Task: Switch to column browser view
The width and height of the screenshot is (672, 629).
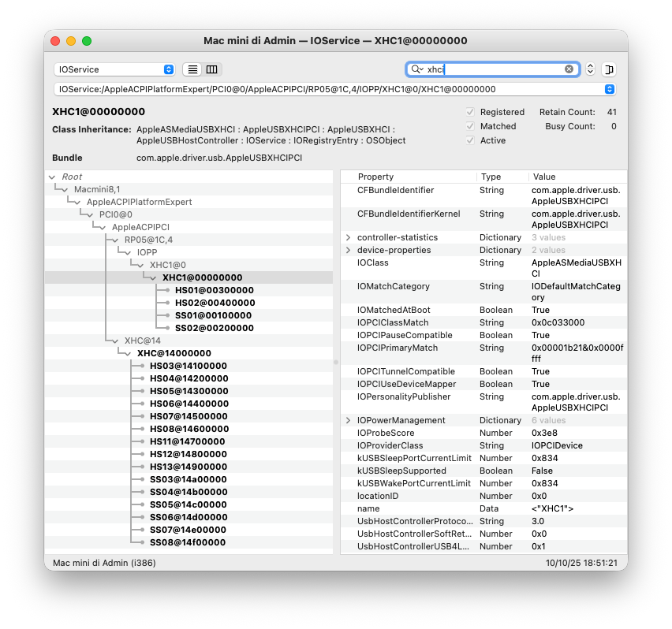Action: [x=211, y=69]
